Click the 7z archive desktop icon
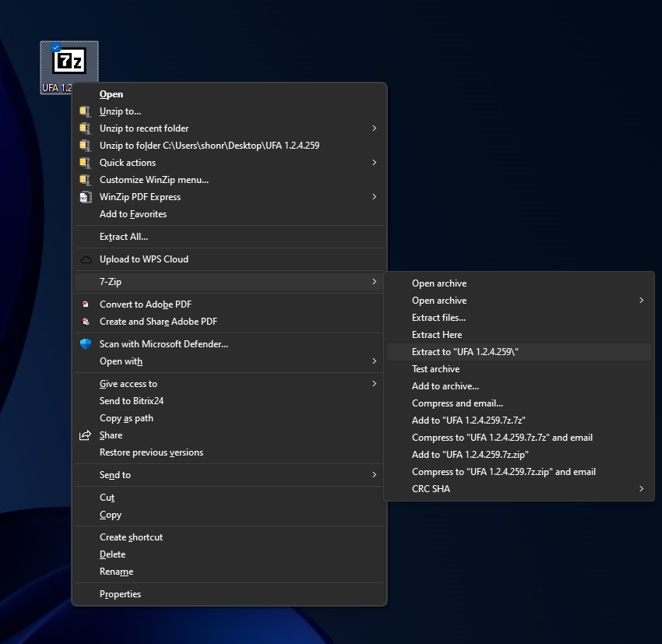 [x=69, y=62]
